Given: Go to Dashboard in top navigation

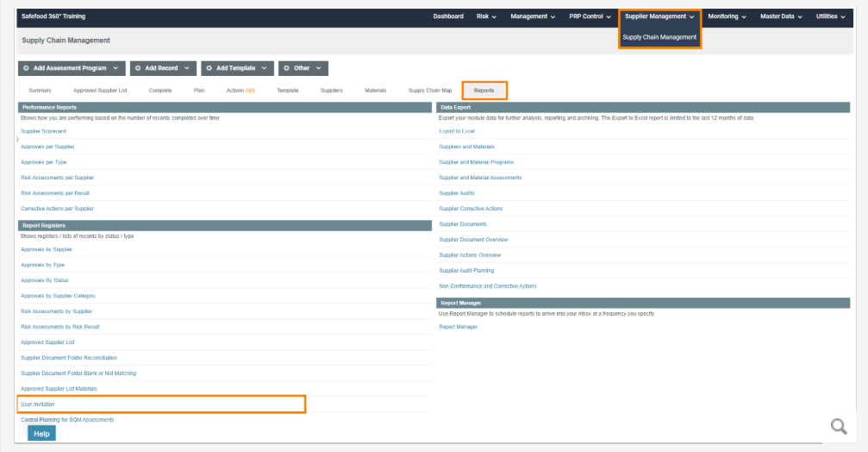Looking at the screenshot, I should pos(448,16).
